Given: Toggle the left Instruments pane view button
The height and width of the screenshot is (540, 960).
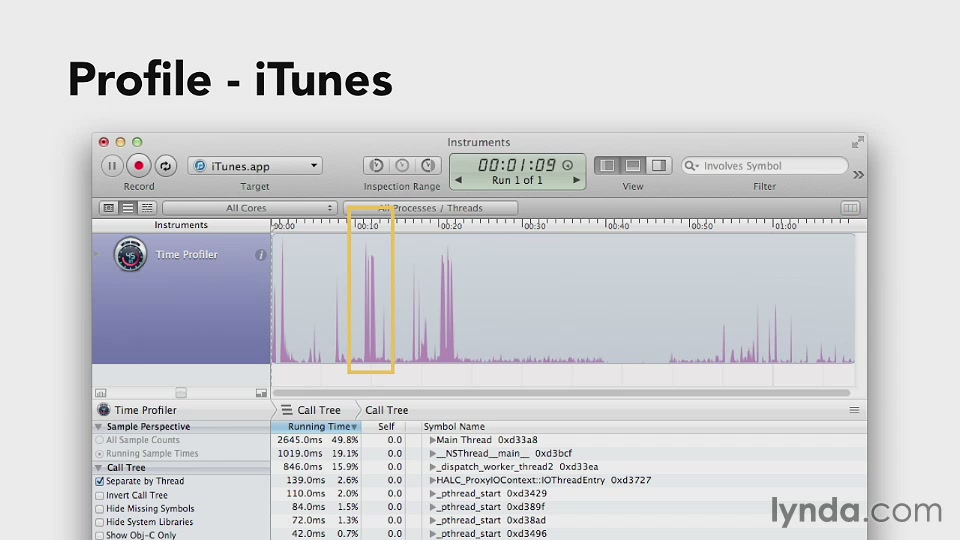Looking at the screenshot, I should point(607,165).
